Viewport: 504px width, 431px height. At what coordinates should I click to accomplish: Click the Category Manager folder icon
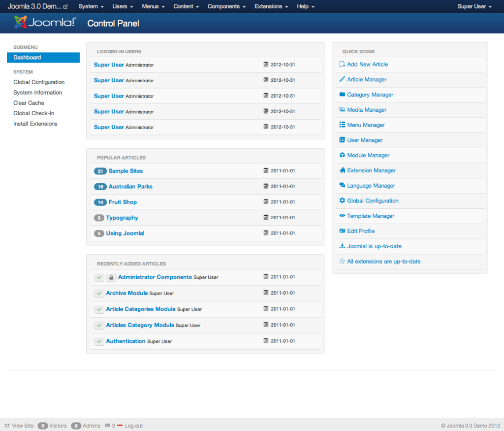342,94
